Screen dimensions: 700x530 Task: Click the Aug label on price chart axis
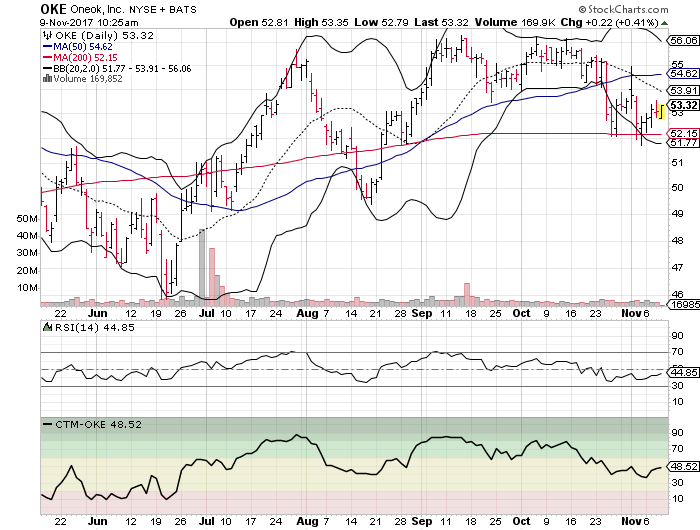(307, 313)
